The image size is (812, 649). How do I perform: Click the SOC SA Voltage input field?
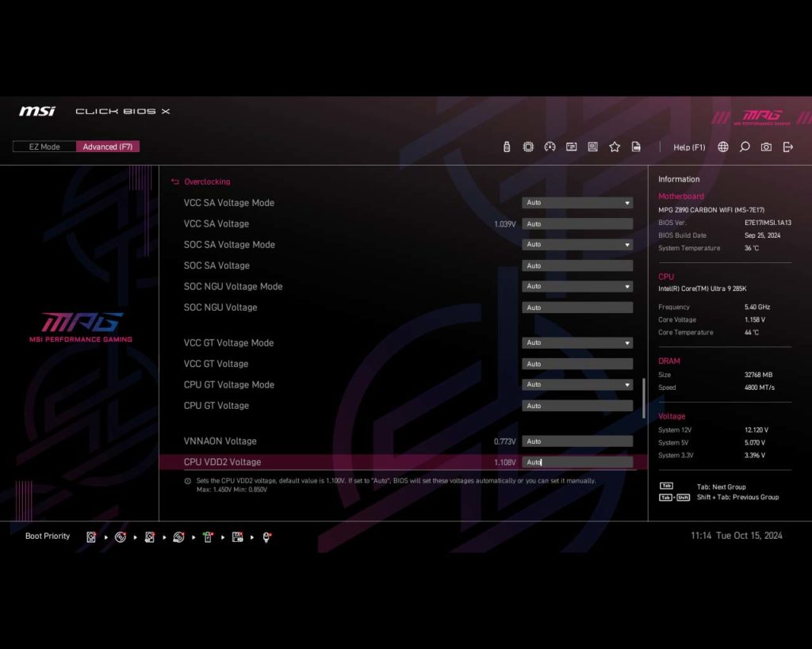point(577,265)
